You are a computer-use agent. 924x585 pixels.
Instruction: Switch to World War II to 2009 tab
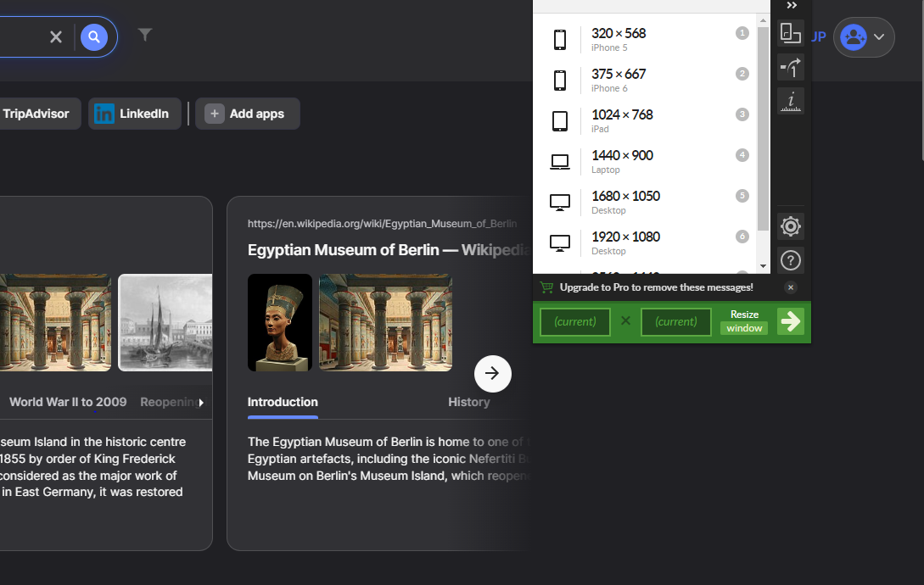[x=68, y=402]
